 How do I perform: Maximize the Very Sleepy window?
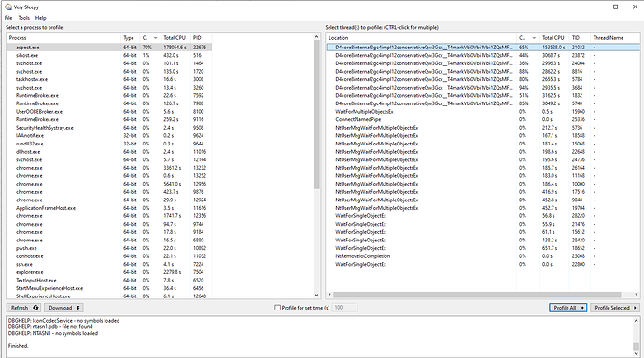(x=615, y=7)
